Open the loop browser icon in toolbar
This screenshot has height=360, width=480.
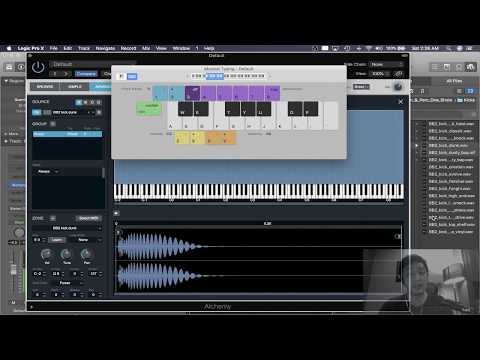click(x=459, y=67)
